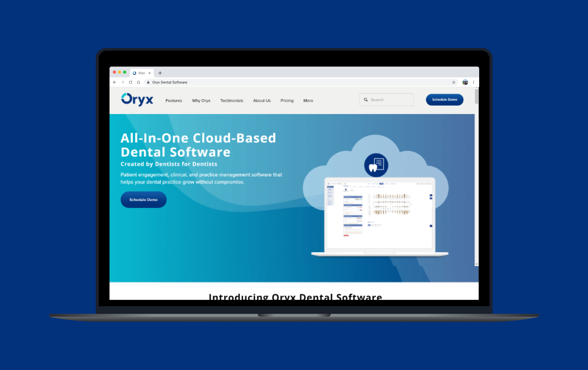The image size is (588, 370).
Task: Open the Testimonials menu item
Action: pos(232,101)
